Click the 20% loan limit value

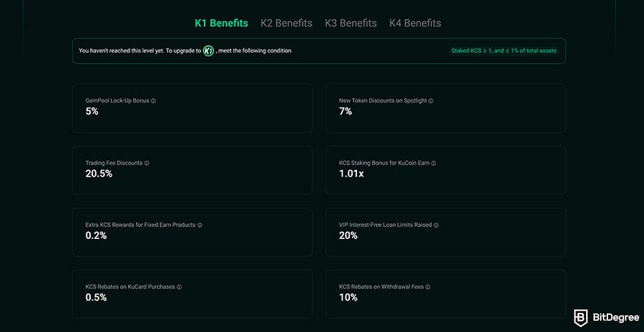tap(348, 236)
